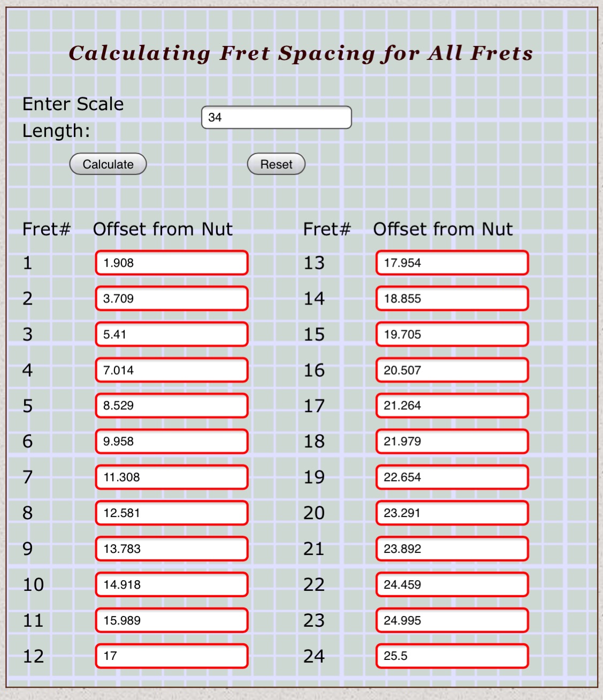The image size is (603, 700).
Task: Click the fret 15 offset field showing 19.705
Action: pyautogui.click(x=452, y=334)
